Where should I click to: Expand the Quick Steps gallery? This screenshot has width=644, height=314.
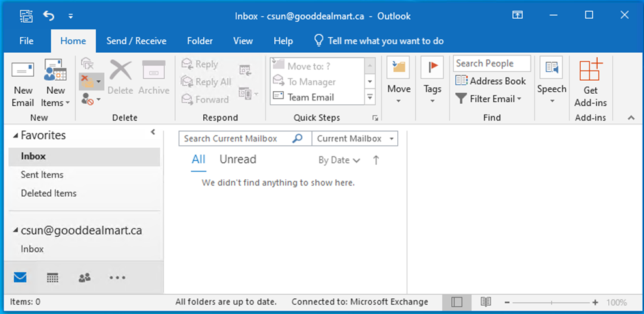coord(370,97)
